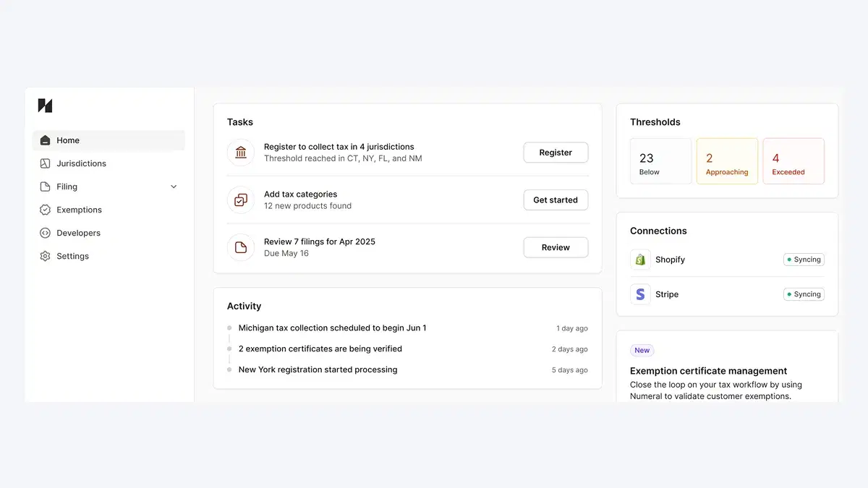868x488 pixels.
Task: Click 'Add tax categories' task title
Action: coord(300,194)
